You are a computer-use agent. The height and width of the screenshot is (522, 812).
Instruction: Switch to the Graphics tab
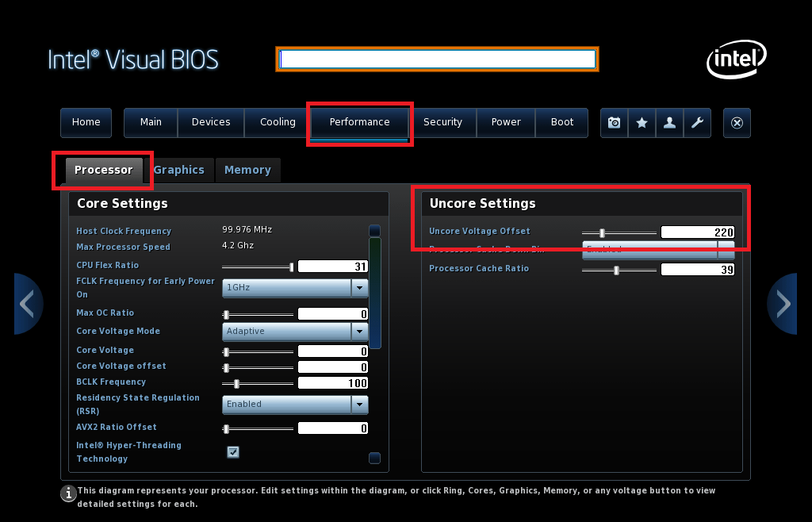click(x=178, y=171)
